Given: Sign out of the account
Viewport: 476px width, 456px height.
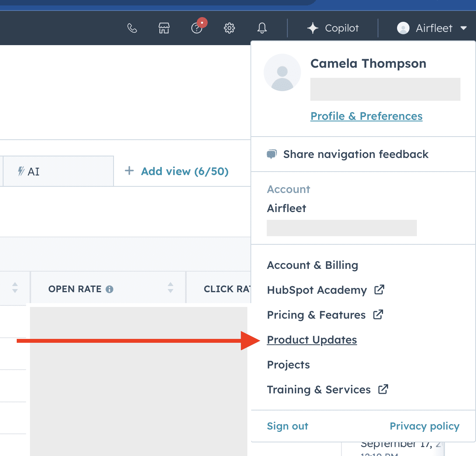Looking at the screenshot, I should [x=287, y=426].
